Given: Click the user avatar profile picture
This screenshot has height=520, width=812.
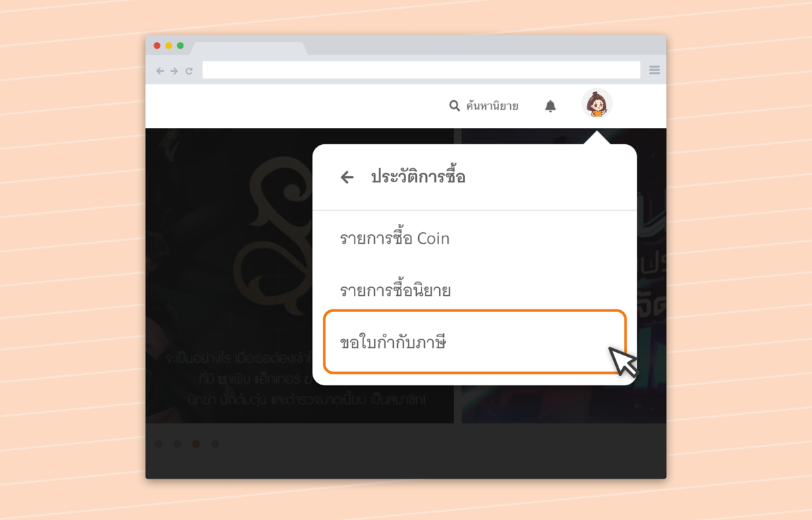Looking at the screenshot, I should (x=597, y=104).
